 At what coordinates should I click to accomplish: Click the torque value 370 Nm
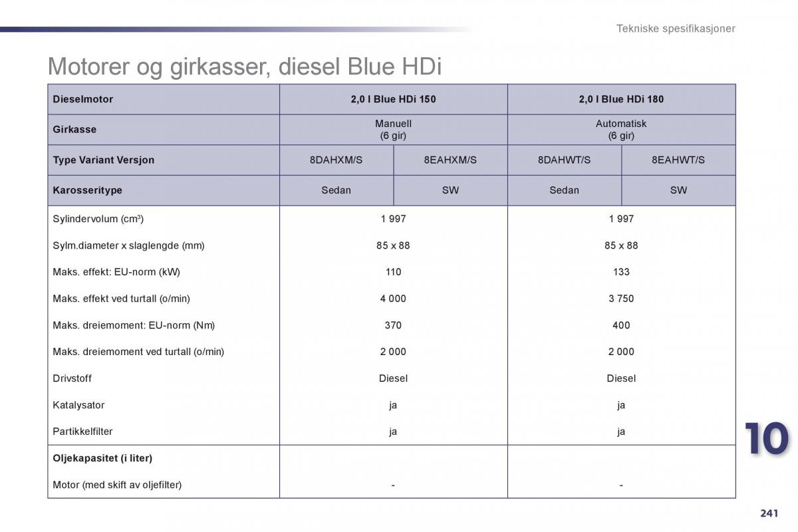(393, 325)
